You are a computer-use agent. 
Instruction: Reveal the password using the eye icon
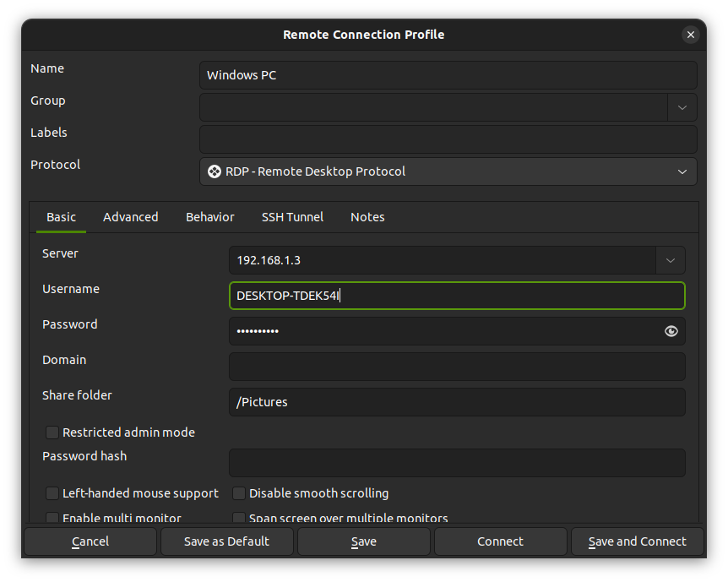point(671,331)
